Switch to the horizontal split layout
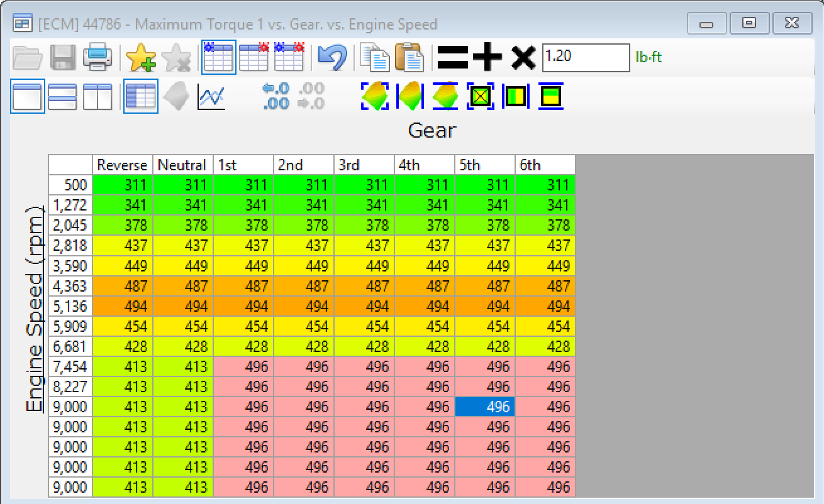This screenshot has width=824, height=504. (62, 97)
